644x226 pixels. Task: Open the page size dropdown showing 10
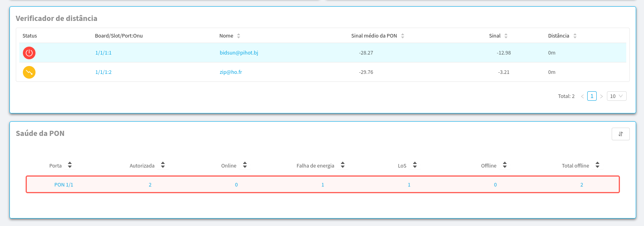tap(616, 96)
